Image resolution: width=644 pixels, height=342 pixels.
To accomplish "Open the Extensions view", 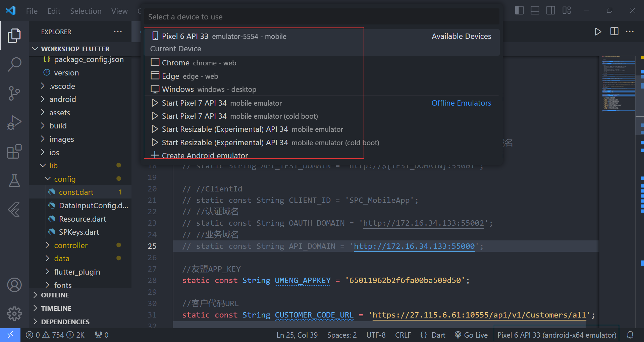I will tap(14, 152).
